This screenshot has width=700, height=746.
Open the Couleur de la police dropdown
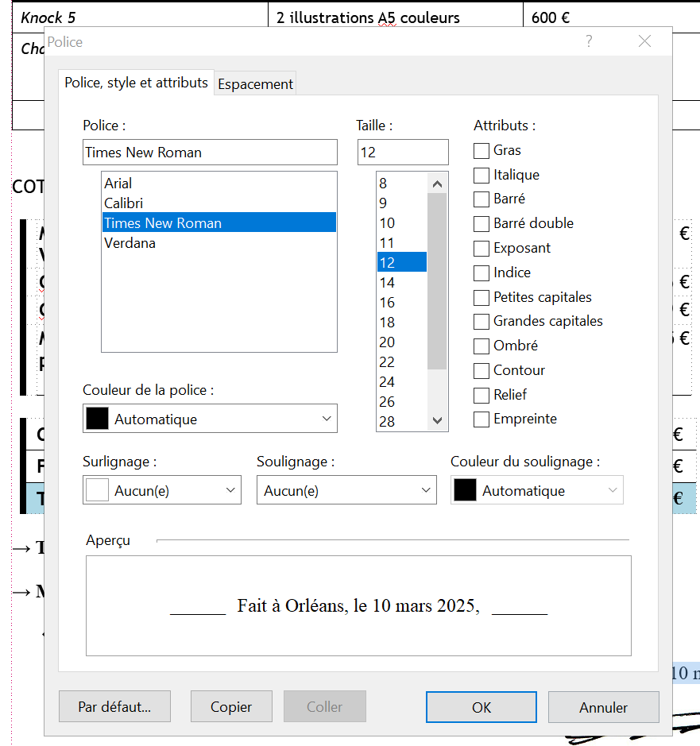[210, 419]
